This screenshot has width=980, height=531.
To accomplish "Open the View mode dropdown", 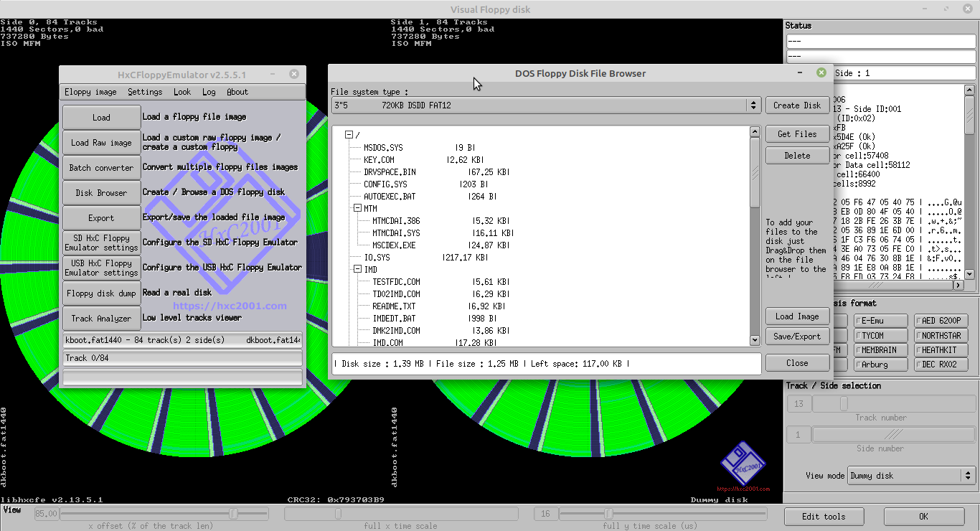I will [x=911, y=476].
